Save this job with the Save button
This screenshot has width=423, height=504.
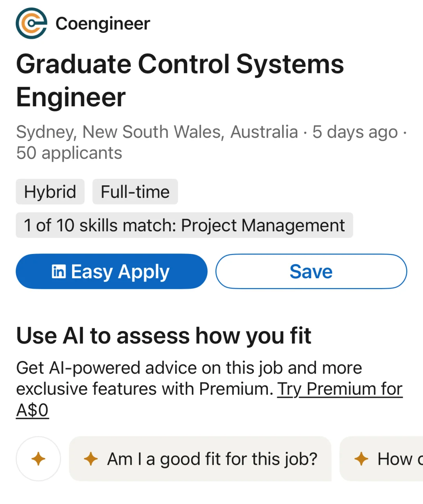311,271
